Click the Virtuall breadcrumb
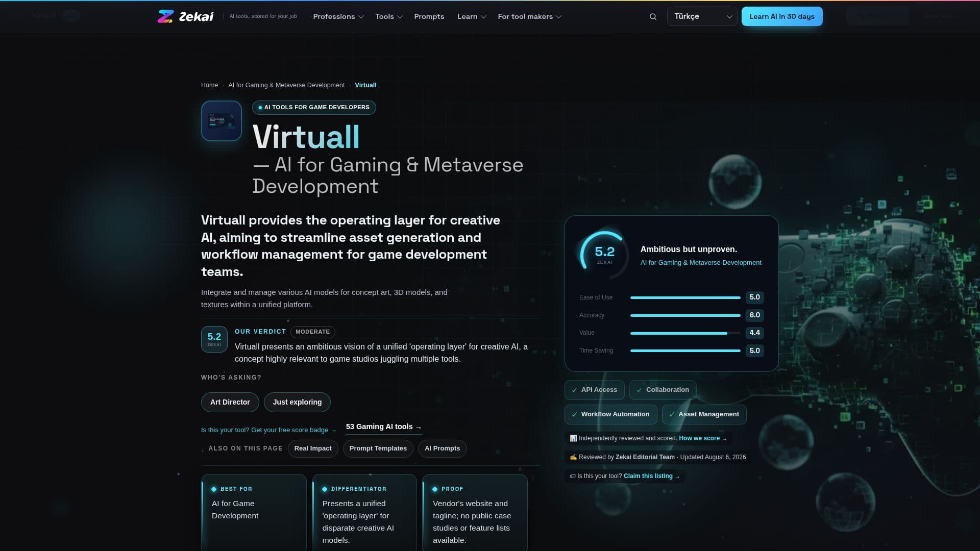The height and width of the screenshot is (551, 980). click(x=365, y=85)
